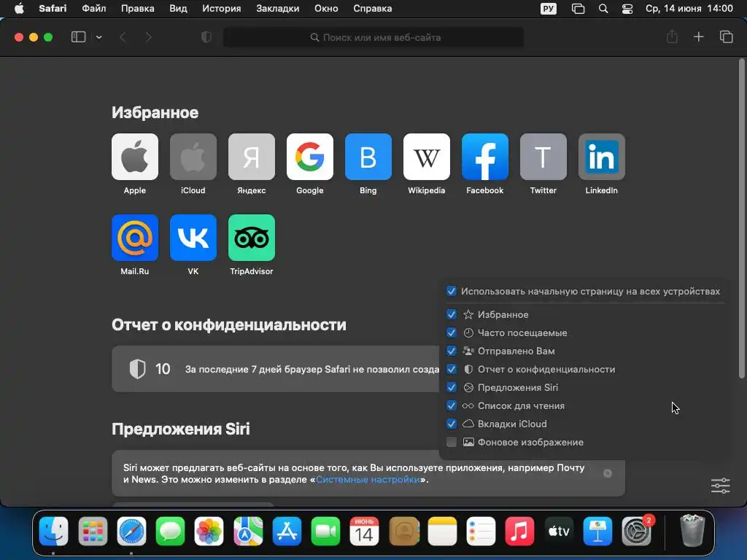Open Spotlight search in menu bar
This screenshot has width=747, height=560.
[603, 9]
